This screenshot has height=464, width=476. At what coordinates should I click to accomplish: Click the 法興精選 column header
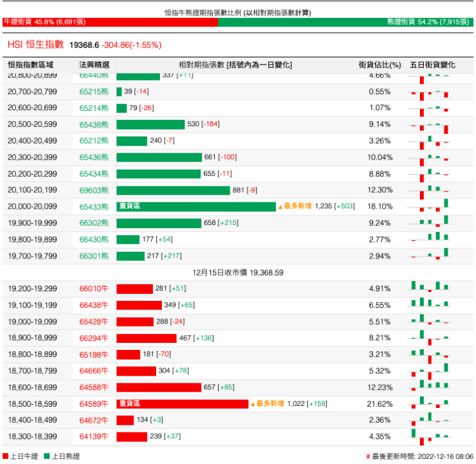94,65
